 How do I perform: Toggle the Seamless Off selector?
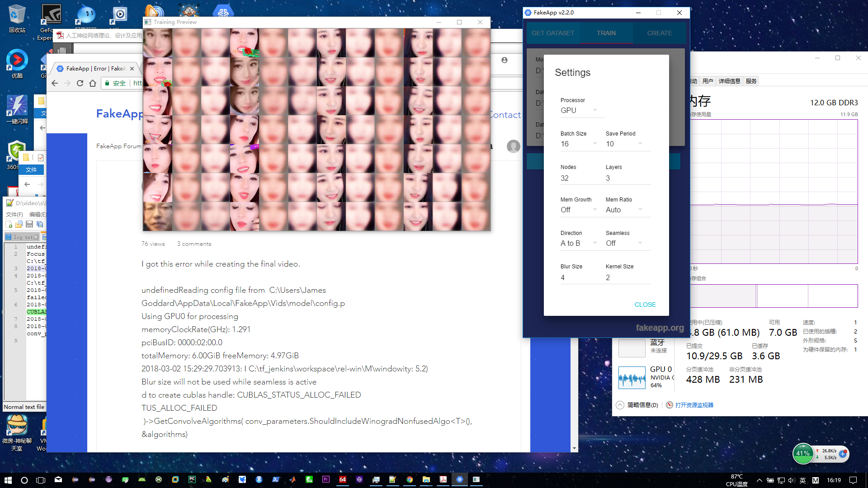click(624, 243)
